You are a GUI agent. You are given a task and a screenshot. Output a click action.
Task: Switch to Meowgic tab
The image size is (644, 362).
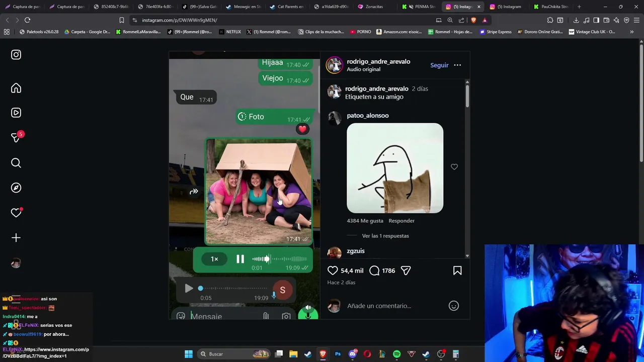[x=243, y=7]
